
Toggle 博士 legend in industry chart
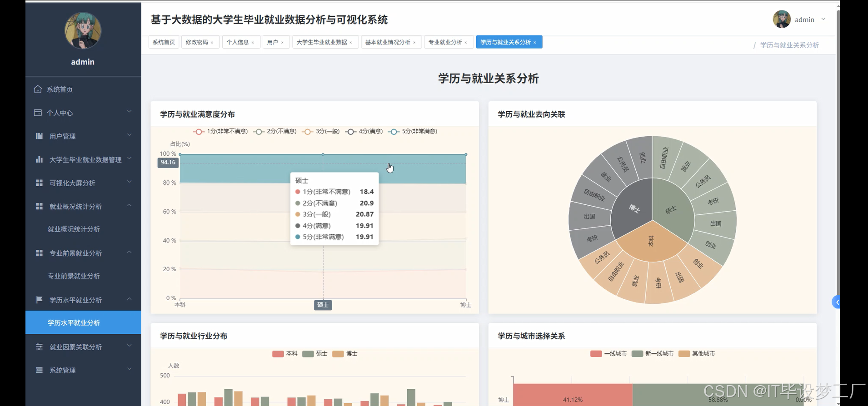[345, 353]
